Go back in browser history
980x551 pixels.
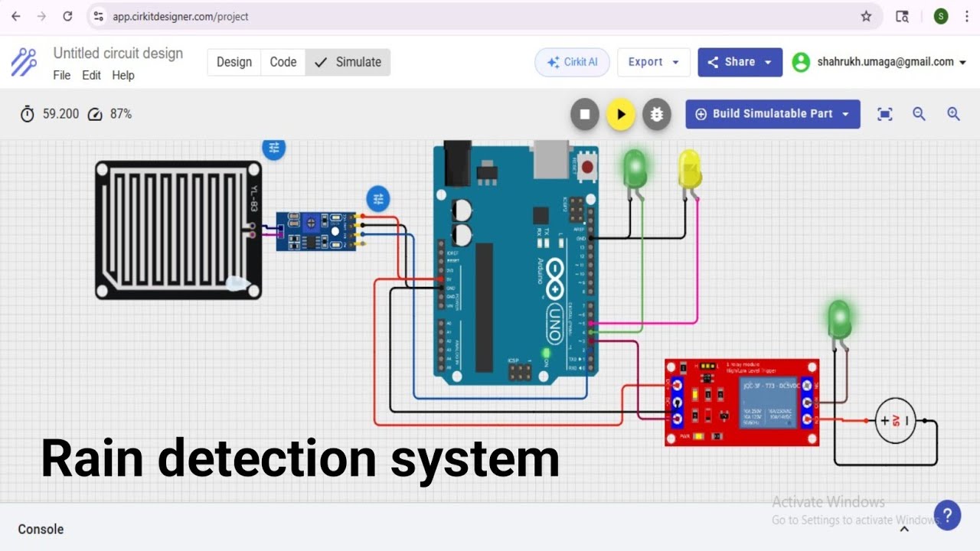pyautogui.click(x=16, y=16)
